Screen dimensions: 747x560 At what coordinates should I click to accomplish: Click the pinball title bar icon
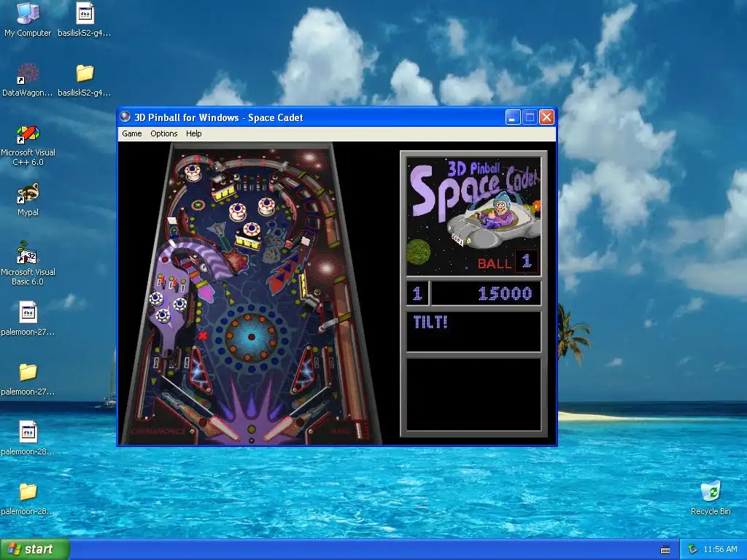point(125,117)
